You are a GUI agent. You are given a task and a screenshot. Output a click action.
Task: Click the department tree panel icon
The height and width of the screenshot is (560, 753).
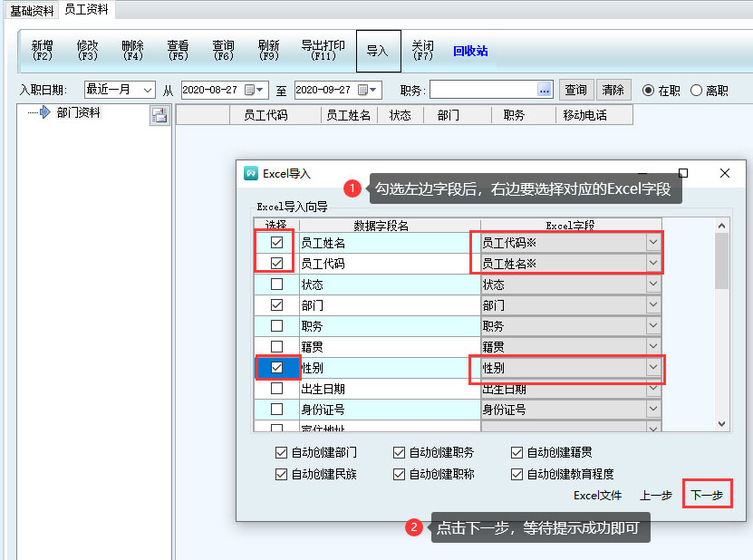click(x=159, y=114)
